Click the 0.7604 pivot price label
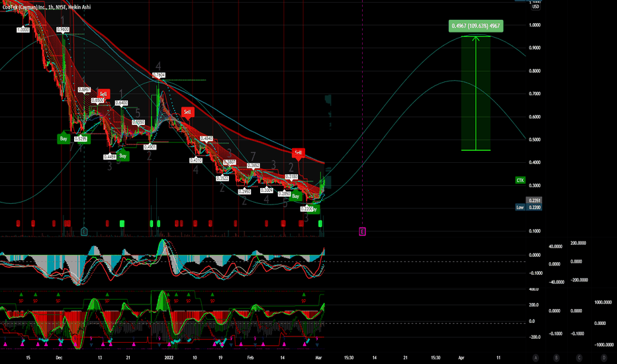This screenshot has width=617, height=364. 159,75
